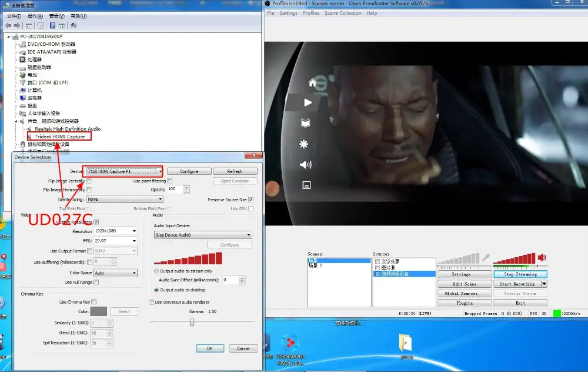Click Configure next to the Device dropdown
The height and width of the screenshot is (372, 588).
(x=189, y=171)
